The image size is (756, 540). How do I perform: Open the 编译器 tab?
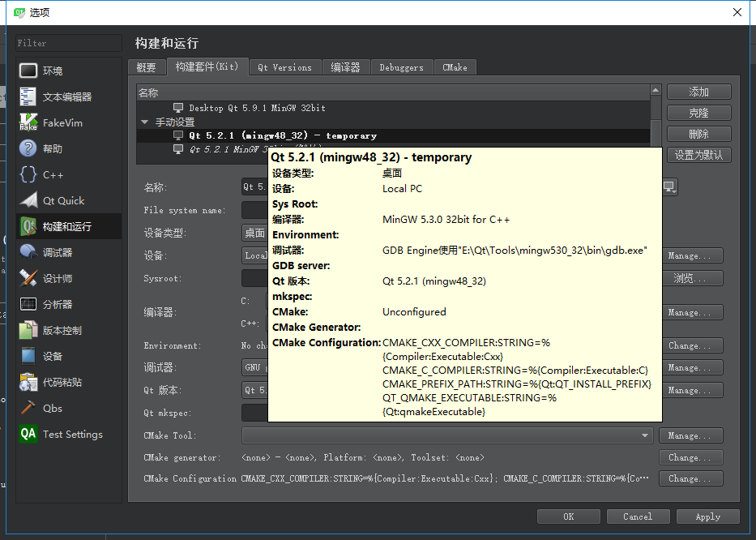(346, 67)
